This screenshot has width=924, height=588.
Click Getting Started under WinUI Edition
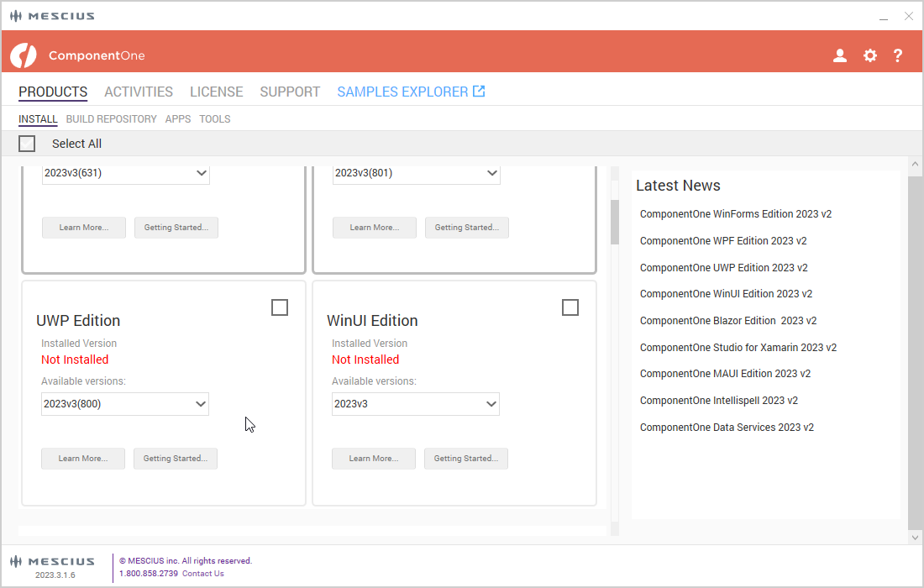click(x=466, y=459)
